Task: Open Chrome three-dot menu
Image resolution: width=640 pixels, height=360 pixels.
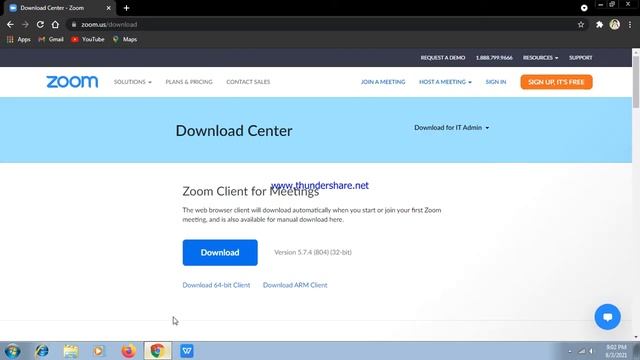Action: pyautogui.click(x=630, y=24)
